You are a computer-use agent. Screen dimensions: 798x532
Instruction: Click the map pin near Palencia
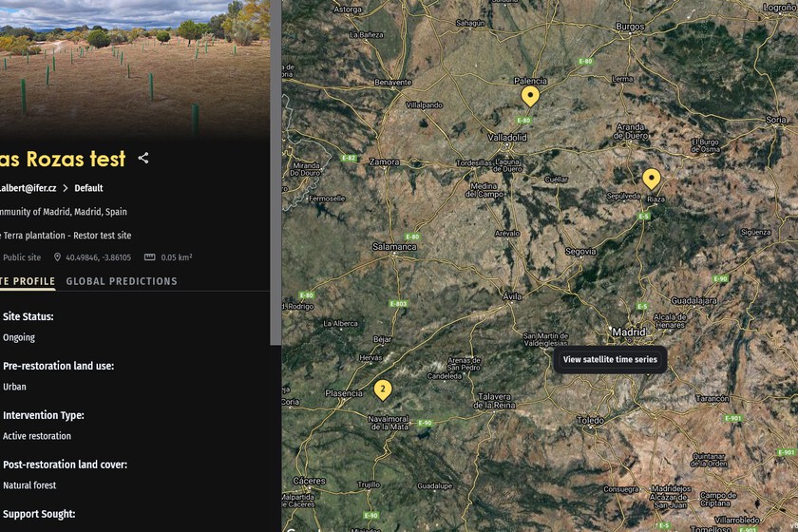point(530,96)
